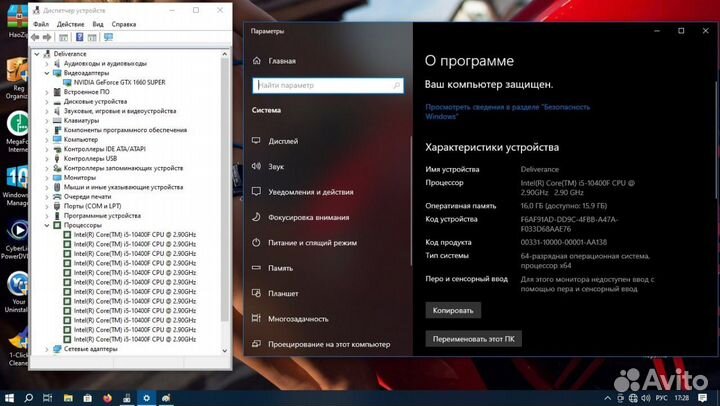Expand the Дисковые устройства chevron

pos(47,102)
